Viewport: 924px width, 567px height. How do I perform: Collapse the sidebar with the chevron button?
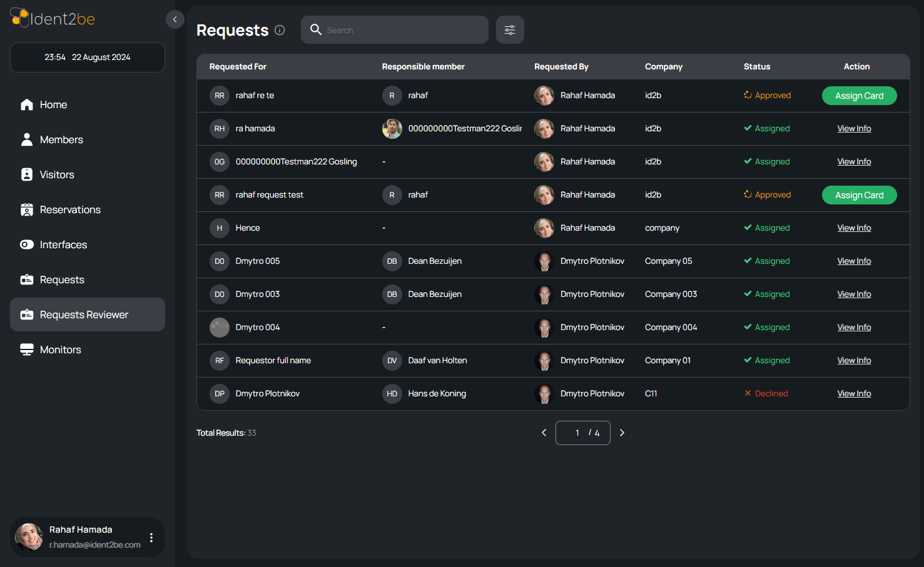pos(175,19)
